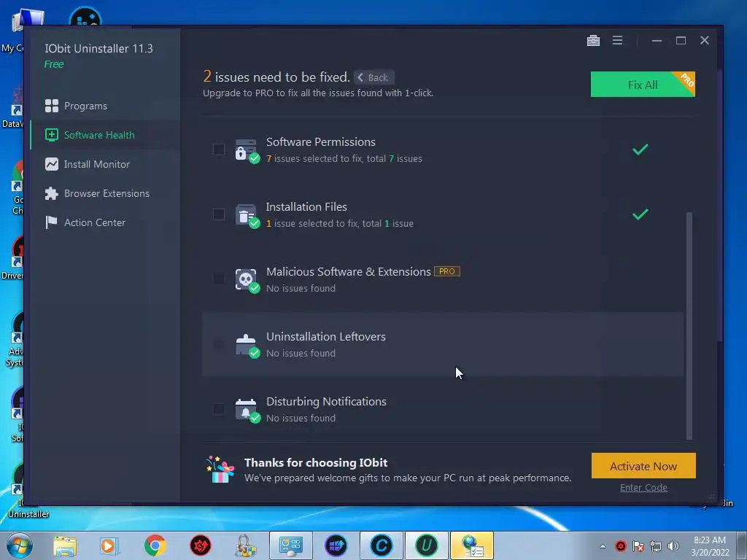Image resolution: width=747 pixels, height=560 pixels.
Task: Click the Enter Code link
Action: pos(643,487)
